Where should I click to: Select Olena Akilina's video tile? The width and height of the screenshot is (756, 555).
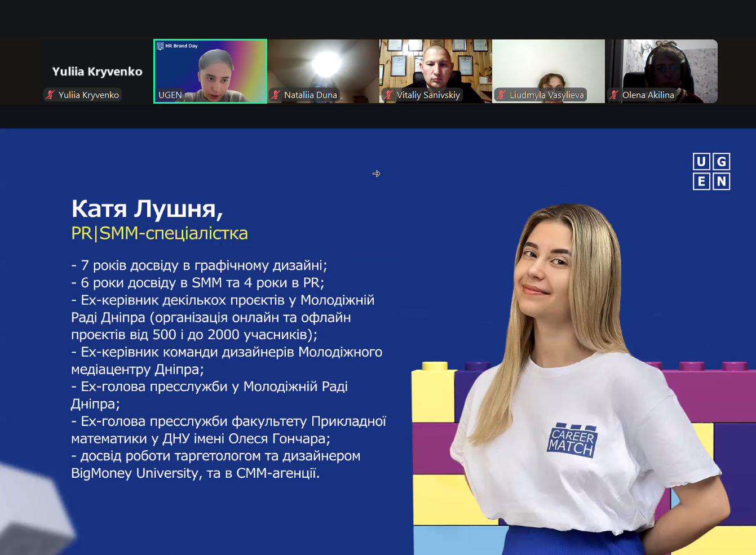(661, 65)
